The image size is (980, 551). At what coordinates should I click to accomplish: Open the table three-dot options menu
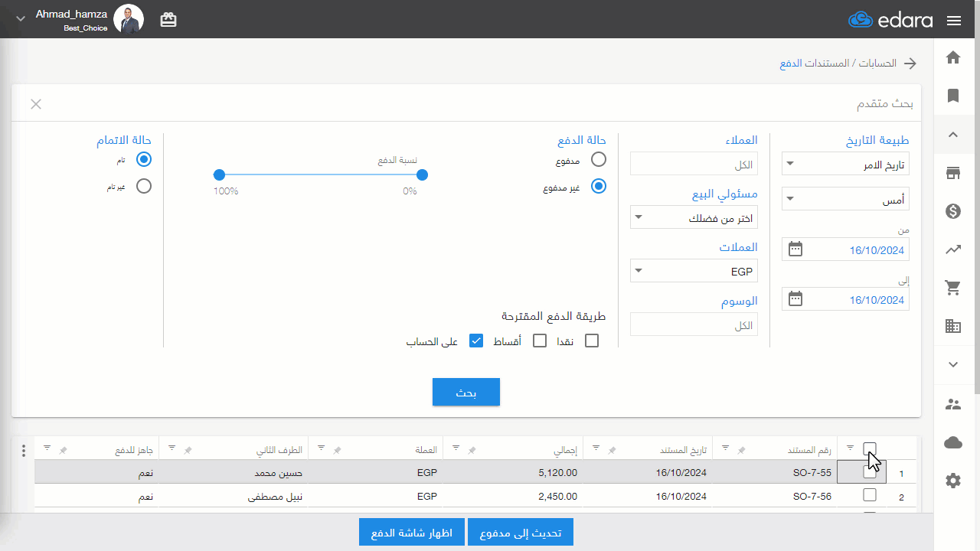tap(23, 451)
